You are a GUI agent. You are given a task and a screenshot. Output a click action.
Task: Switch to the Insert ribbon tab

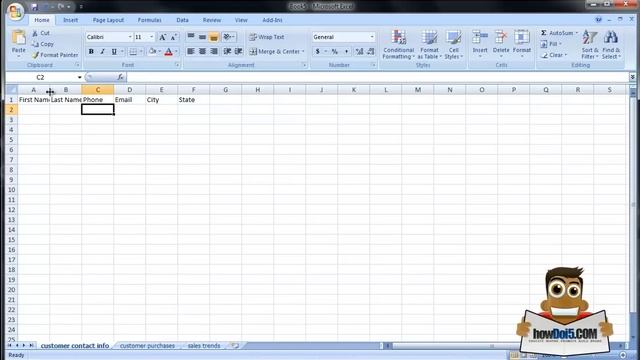[71, 20]
